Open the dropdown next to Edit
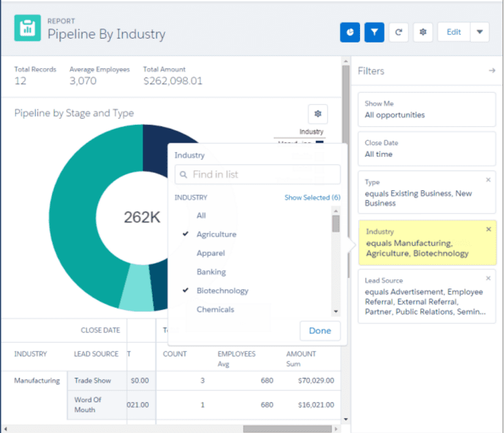Screen dimensions: 504x433 [x=480, y=32]
